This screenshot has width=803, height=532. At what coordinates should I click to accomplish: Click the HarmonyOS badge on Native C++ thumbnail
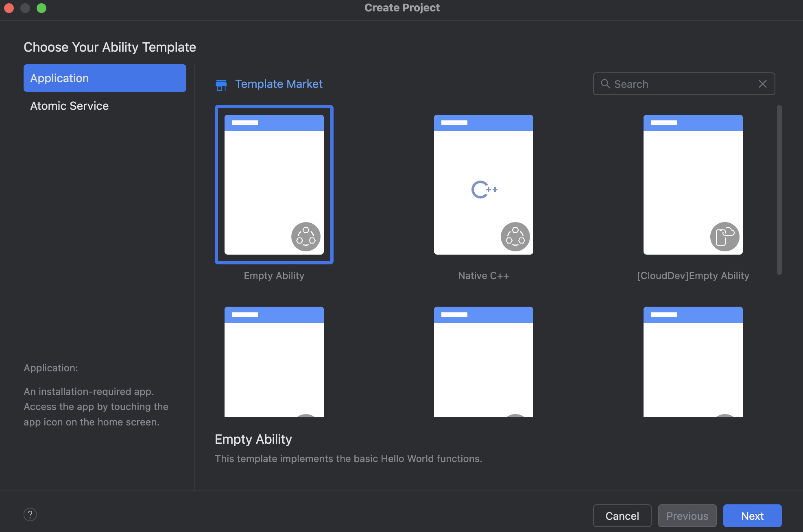[515, 236]
